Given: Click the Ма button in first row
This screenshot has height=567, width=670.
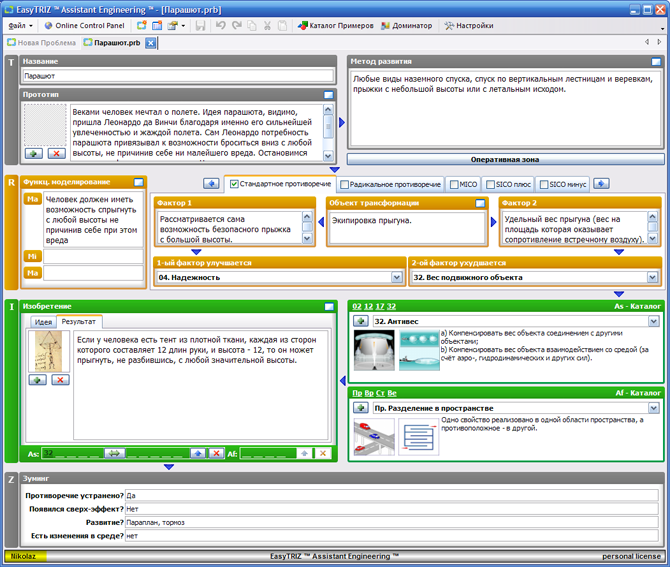Looking at the screenshot, I should 32,199.
